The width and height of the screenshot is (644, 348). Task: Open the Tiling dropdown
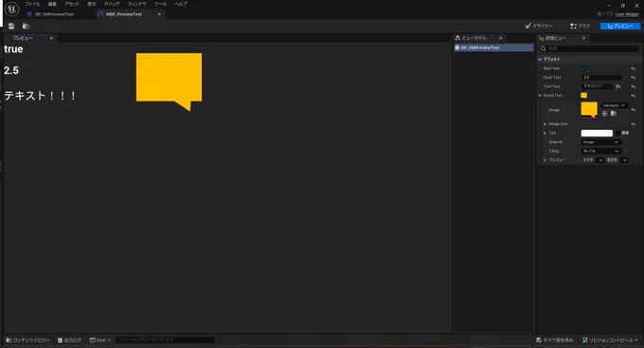(600, 152)
